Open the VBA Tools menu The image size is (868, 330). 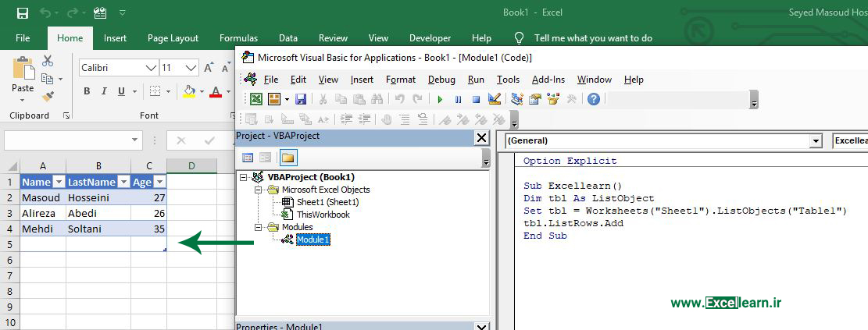pyautogui.click(x=508, y=80)
